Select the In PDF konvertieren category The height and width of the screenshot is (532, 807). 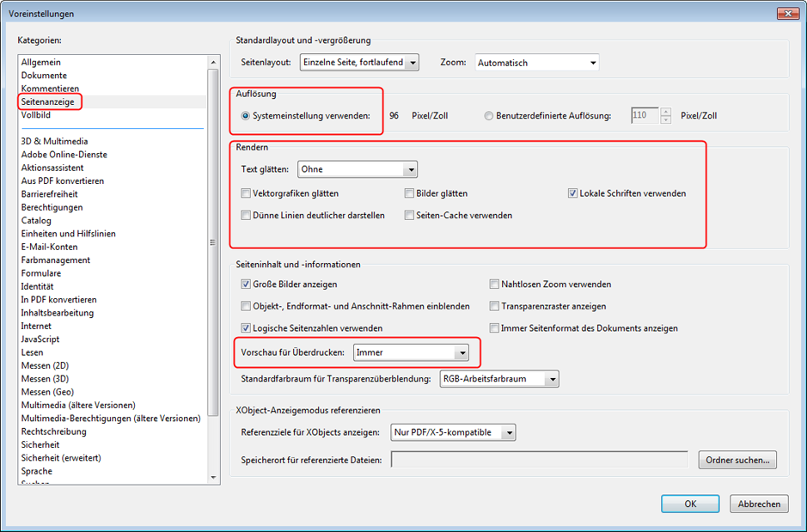(x=58, y=299)
